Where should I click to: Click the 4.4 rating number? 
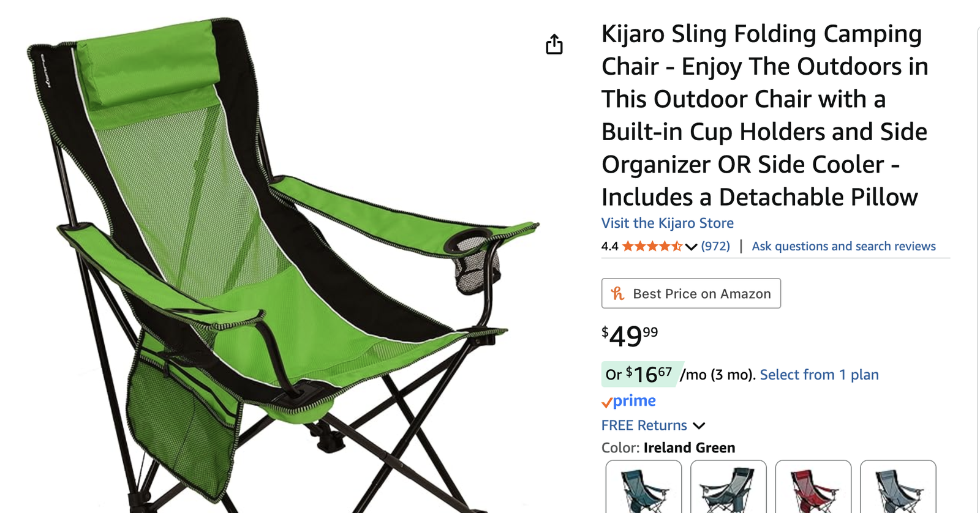609,246
